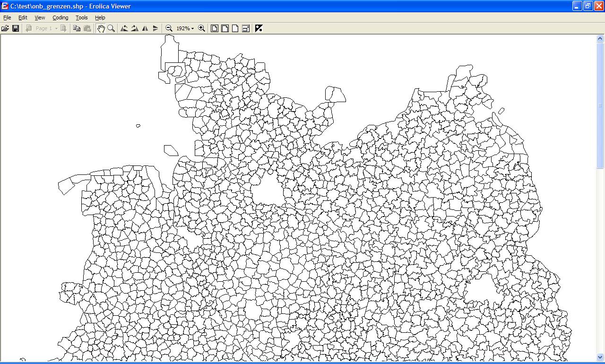Click the Save floppy disk icon
This screenshot has height=364, width=605.
[16, 28]
